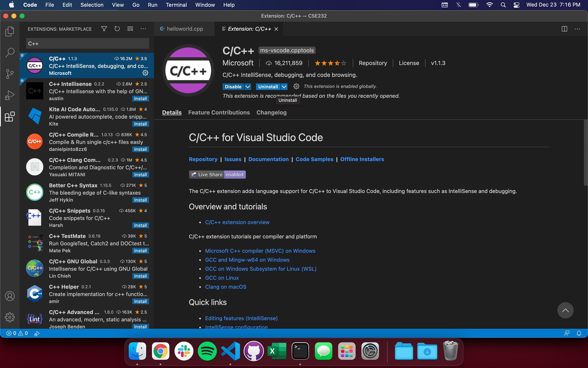Image resolution: width=588 pixels, height=368 pixels.
Task: Open Terminal from the dock
Action: click(x=300, y=351)
